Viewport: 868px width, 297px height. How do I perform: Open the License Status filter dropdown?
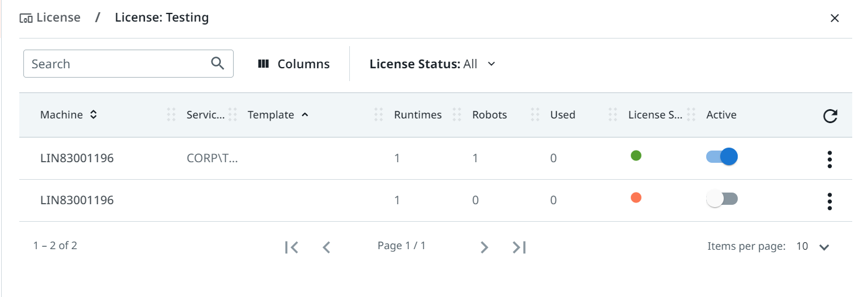432,64
